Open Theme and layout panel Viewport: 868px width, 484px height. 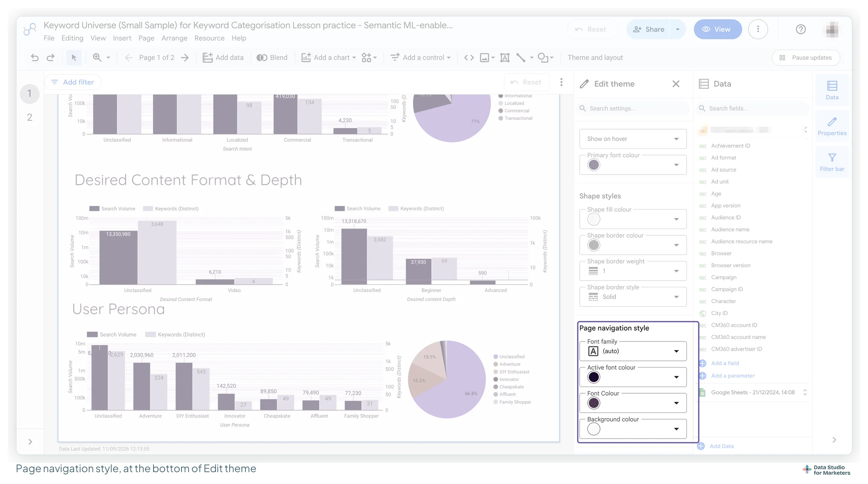[x=595, y=58]
